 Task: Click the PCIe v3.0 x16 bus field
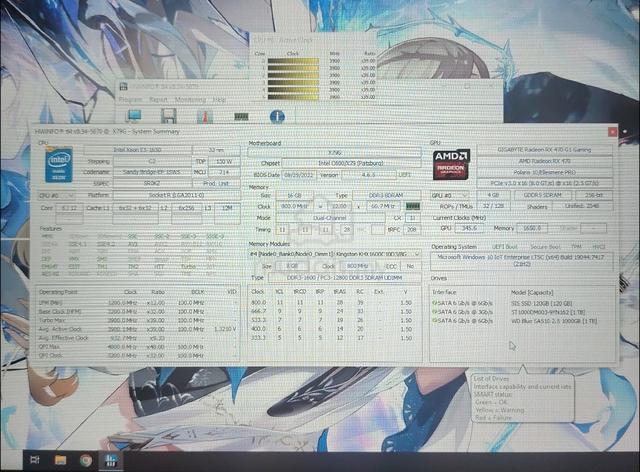point(544,183)
